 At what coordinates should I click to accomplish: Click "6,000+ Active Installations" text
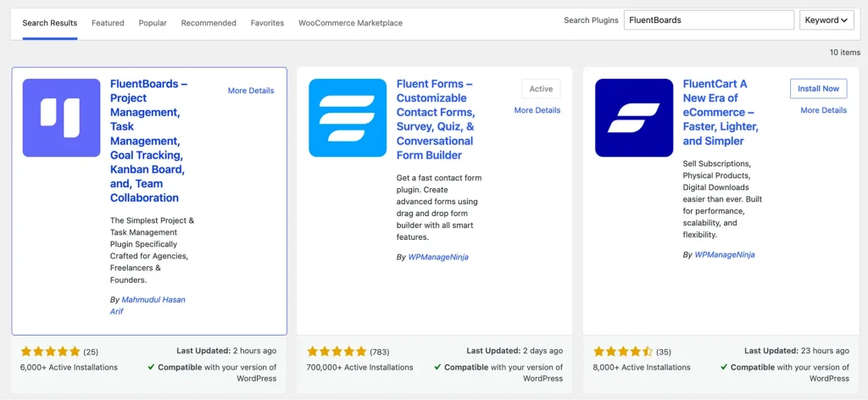click(70, 367)
